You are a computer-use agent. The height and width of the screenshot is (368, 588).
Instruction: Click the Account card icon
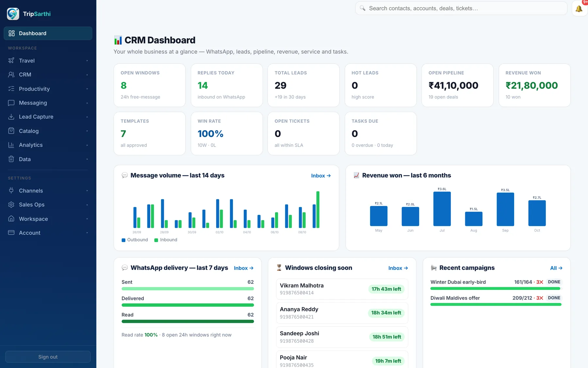(x=11, y=233)
